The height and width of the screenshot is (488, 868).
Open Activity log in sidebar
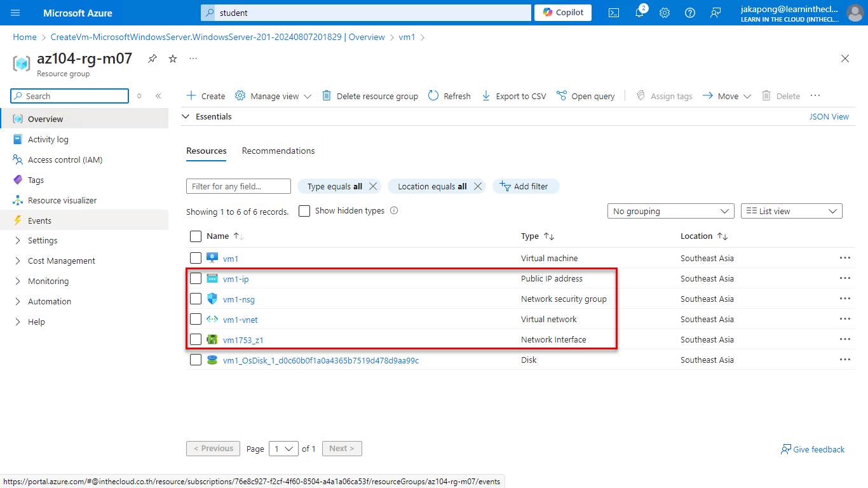pos(48,139)
